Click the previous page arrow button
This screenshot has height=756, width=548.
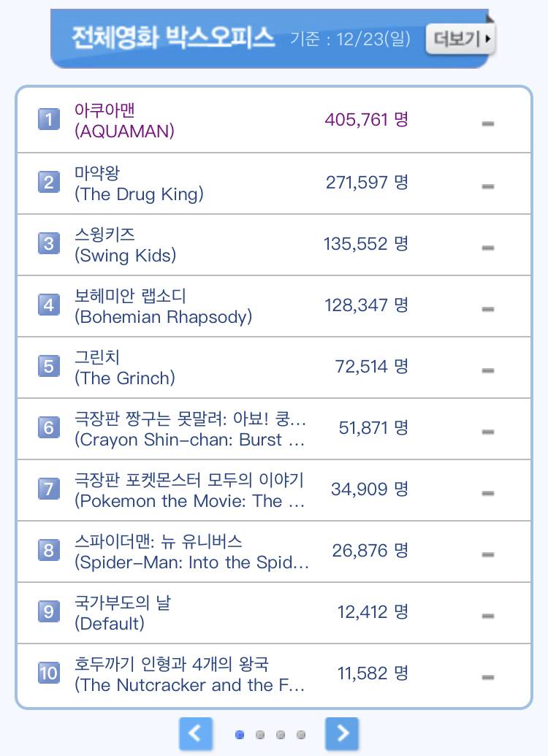tap(196, 733)
